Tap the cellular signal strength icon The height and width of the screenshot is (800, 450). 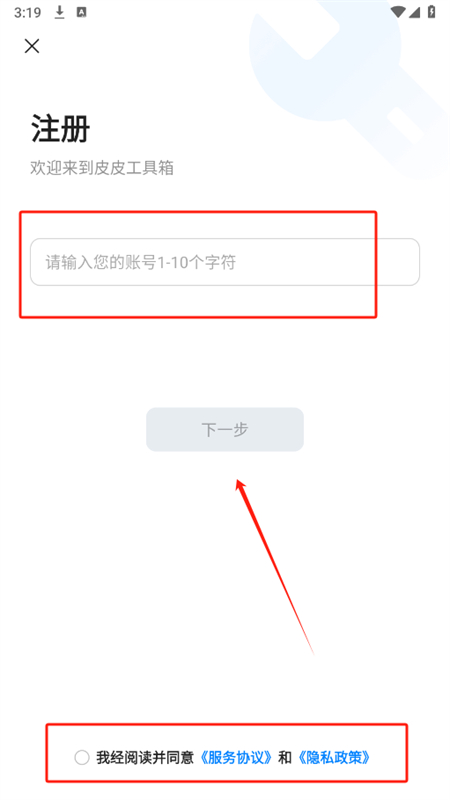(413, 12)
